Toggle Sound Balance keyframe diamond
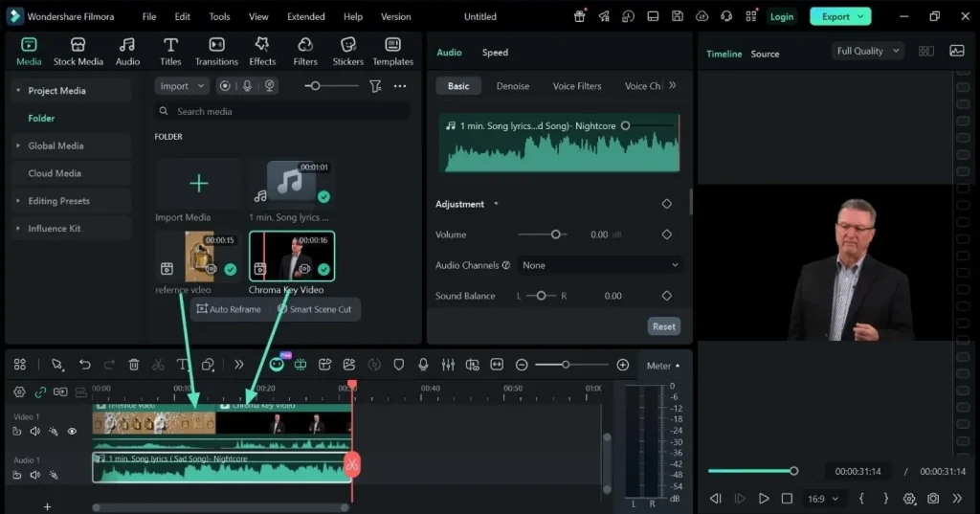Image resolution: width=980 pixels, height=514 pixels. coord(667,296)
